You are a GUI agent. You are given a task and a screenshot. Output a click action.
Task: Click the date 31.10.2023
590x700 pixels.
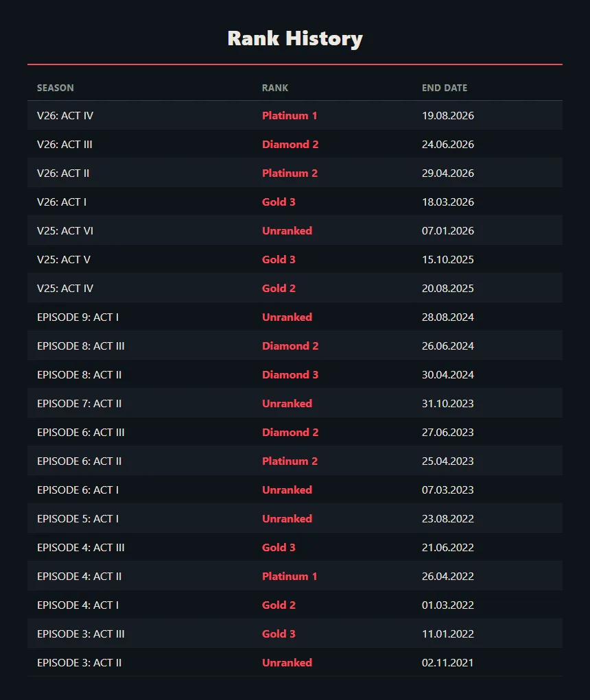(x=448, y=404)
